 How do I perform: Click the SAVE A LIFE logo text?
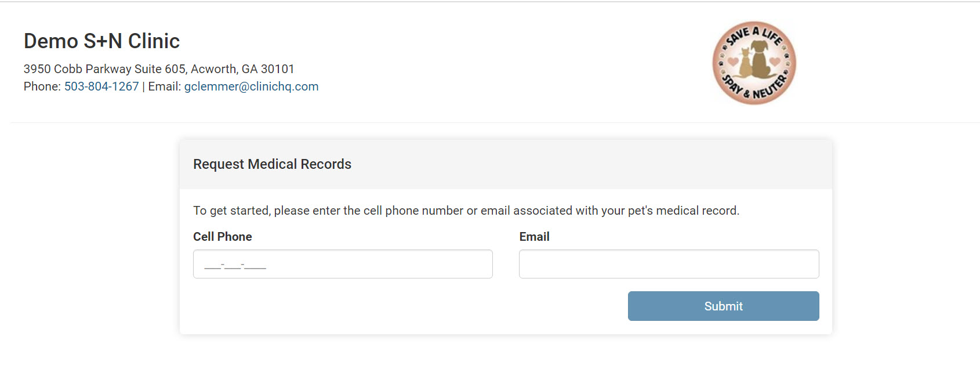click(754, 34)
